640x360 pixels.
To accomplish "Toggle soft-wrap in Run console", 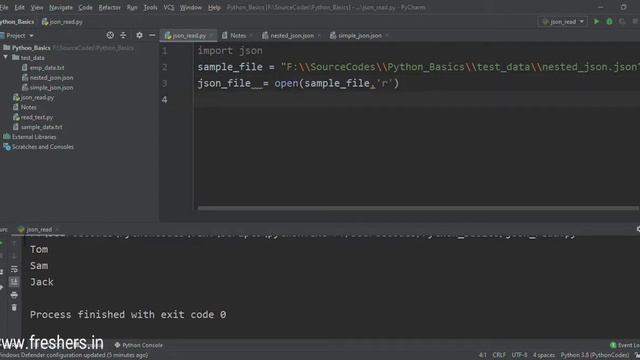I will click(x=14, y=269).
